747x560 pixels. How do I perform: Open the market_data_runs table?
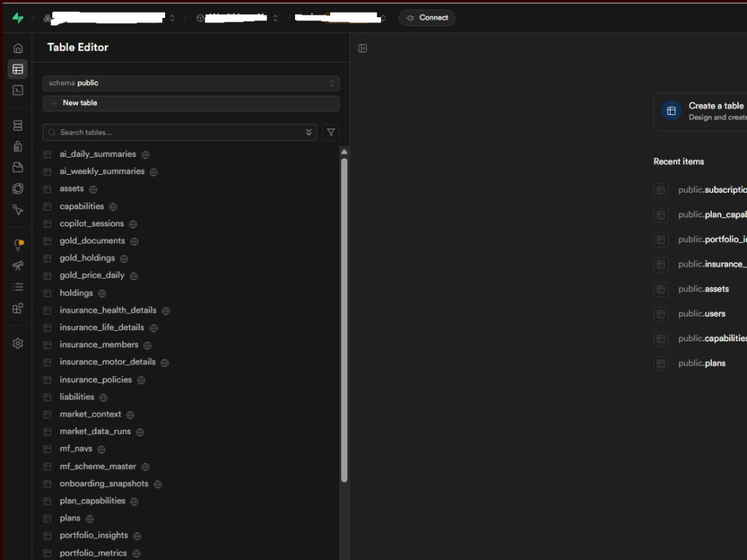[95, 432]
